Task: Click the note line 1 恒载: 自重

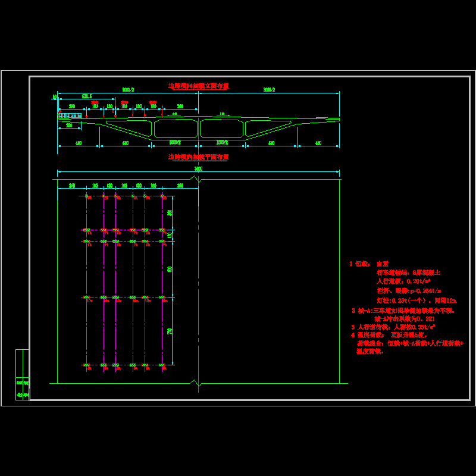Action: (369, 263)
